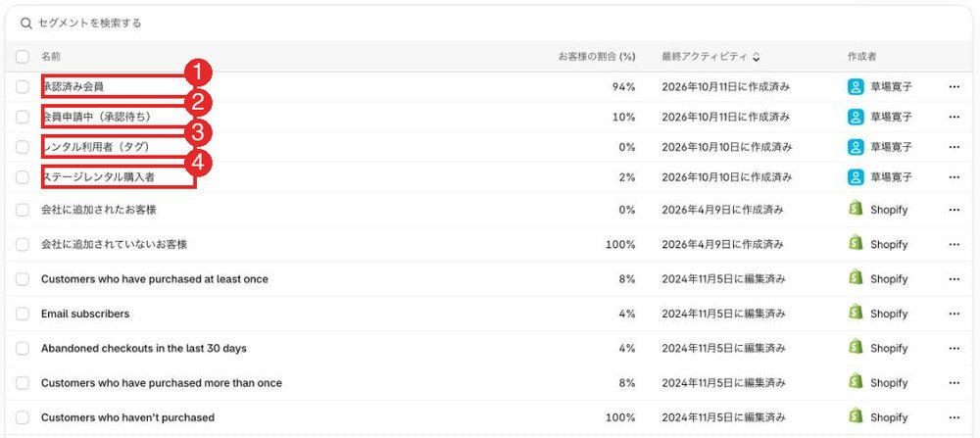Viewport: 980px width, 438px height.
Task: Open more actions for Email subscribers row
Action: tap(954, 314)
